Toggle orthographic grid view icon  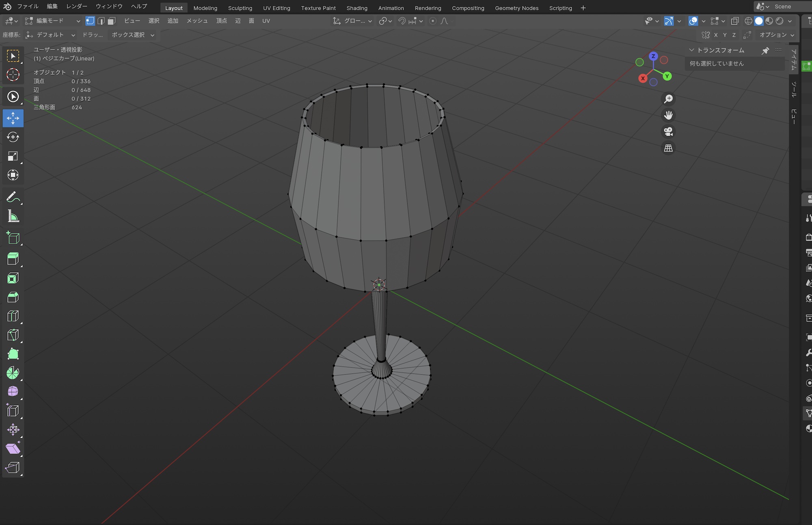[x=668, y=148]
